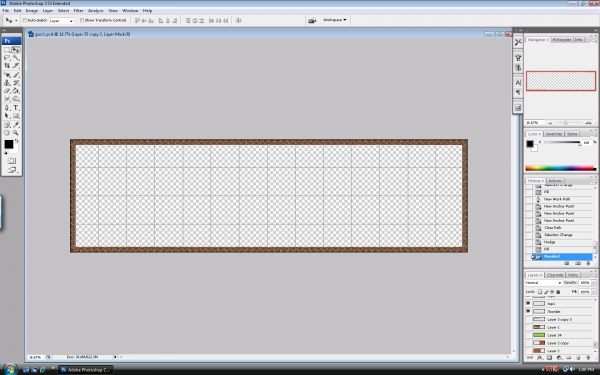The height and width of the screenshot is (375, 600).
Task: Switch to the Actions tab
Action: 554,181
